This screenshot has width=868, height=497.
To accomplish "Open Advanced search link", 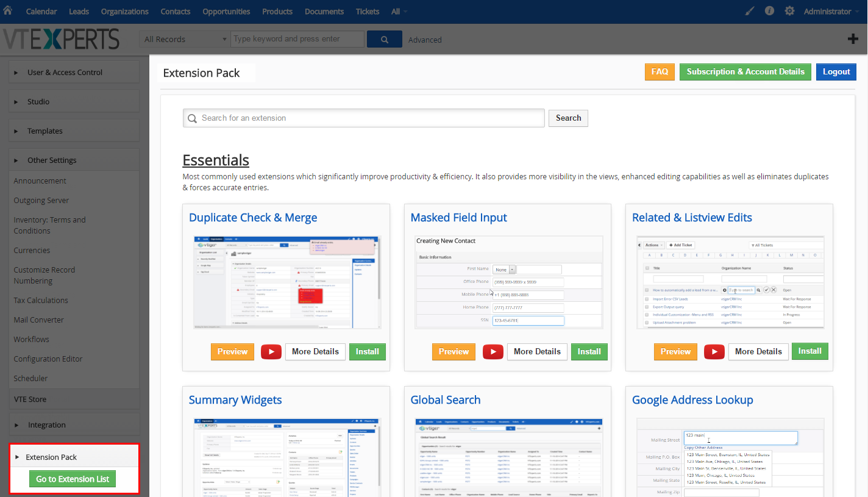I will pyautogui.click(x=425, y=40).
